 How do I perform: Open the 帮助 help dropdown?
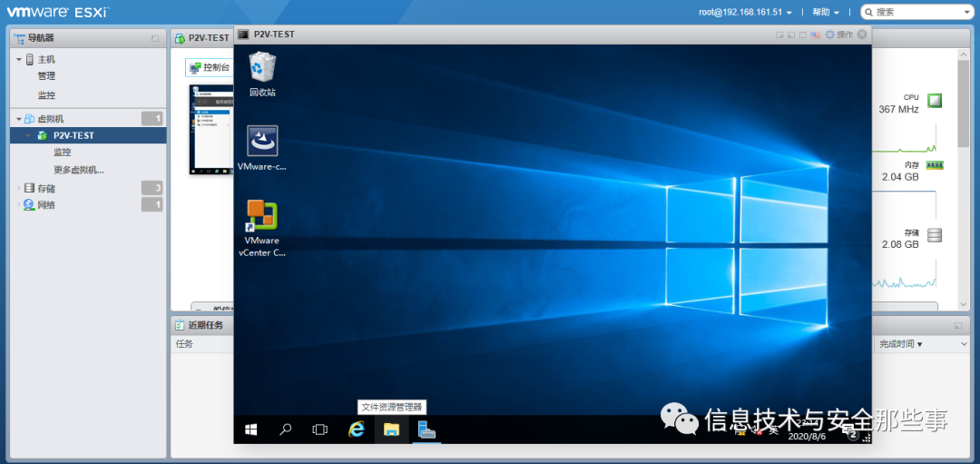point(826,12)
